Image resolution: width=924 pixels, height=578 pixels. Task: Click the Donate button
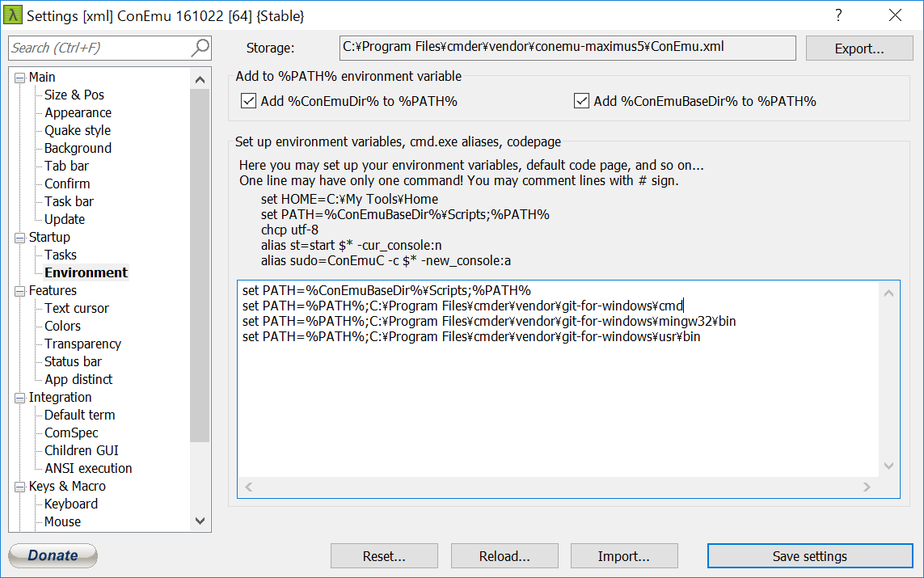(53, 555)
